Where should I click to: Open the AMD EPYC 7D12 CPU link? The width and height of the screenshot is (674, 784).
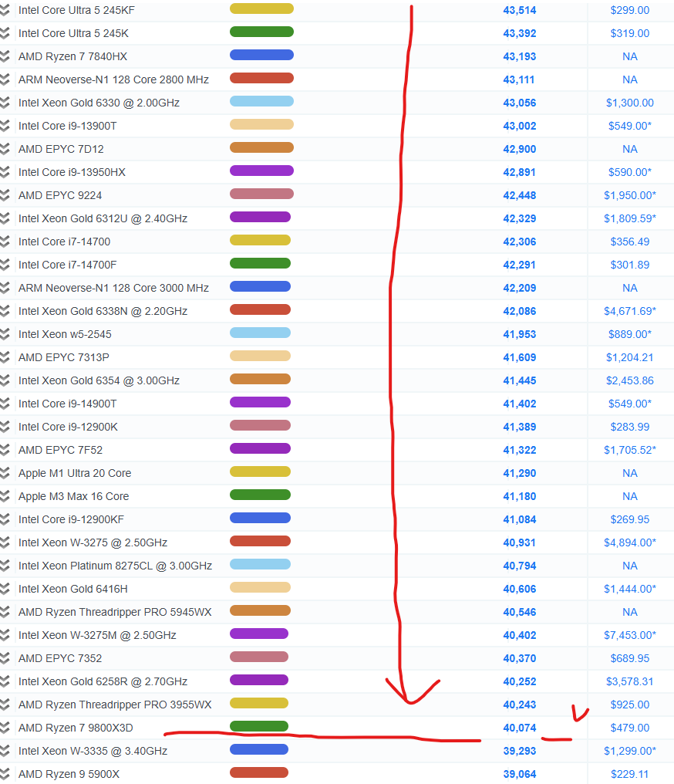click(x=61, y=149)
